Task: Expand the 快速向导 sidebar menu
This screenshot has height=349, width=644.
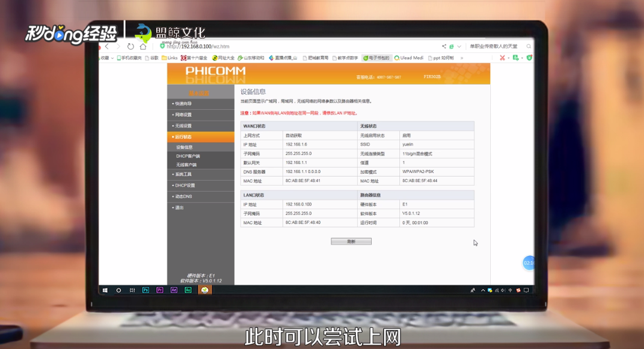Action: coord(200,104)
